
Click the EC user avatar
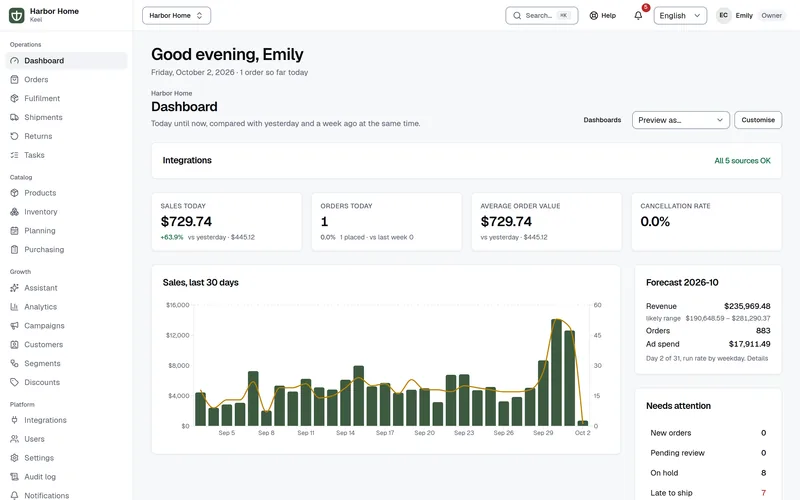click(723, 15)
